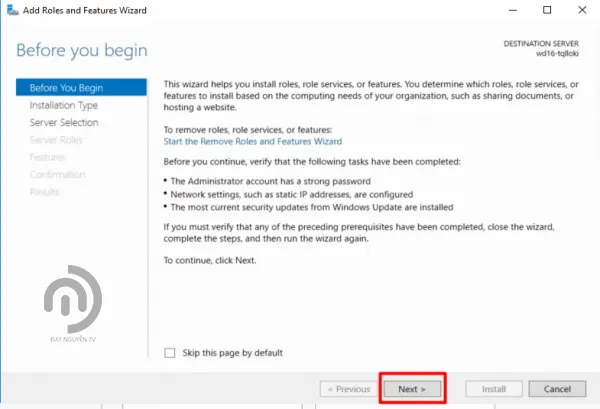Choose the Features step in the sidebar
This screenshot has height=409, width=600.
pyautogui.click(x=48, y=157)
